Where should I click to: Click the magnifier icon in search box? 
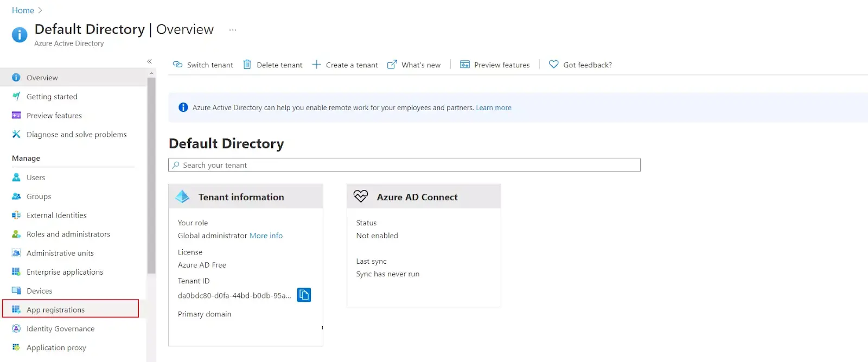click(x=176, y=165)
